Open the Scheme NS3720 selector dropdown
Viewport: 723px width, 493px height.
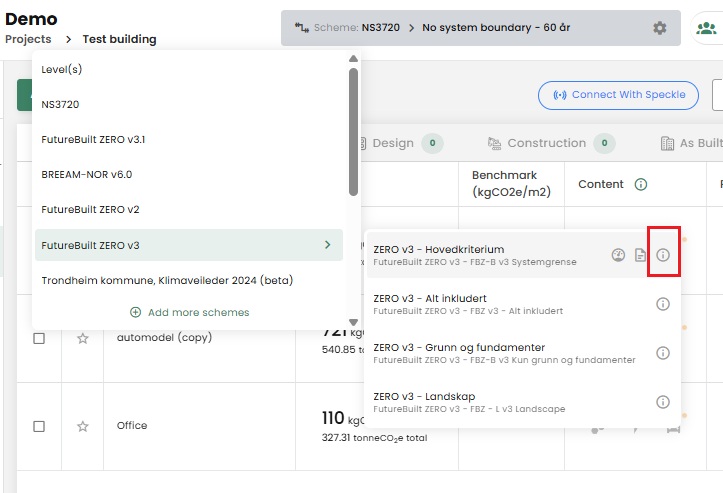[470, 28]
